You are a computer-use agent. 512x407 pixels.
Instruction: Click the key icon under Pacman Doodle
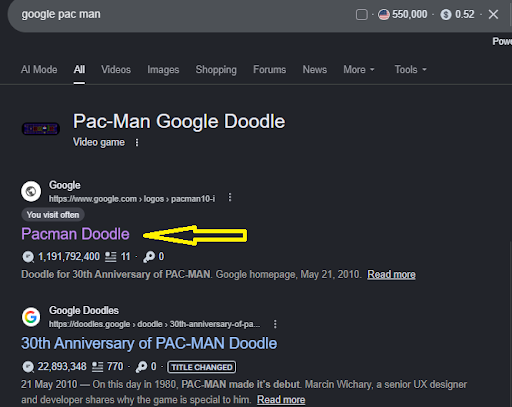[149, 257]
